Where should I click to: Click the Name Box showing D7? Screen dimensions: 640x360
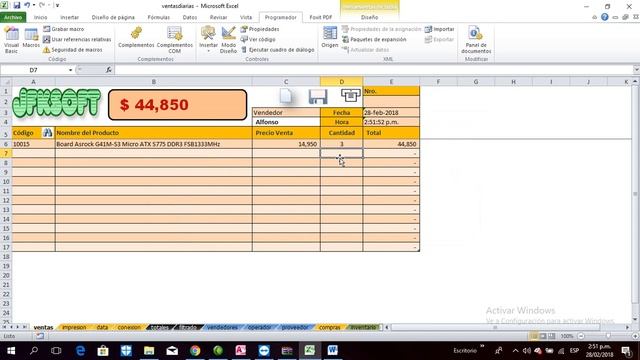click(x=33, y=70)
